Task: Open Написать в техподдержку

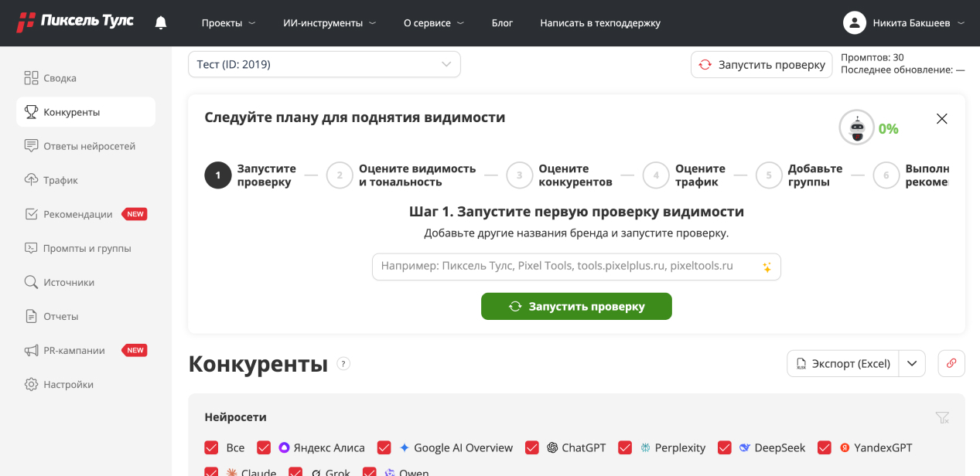Action: 600,23
